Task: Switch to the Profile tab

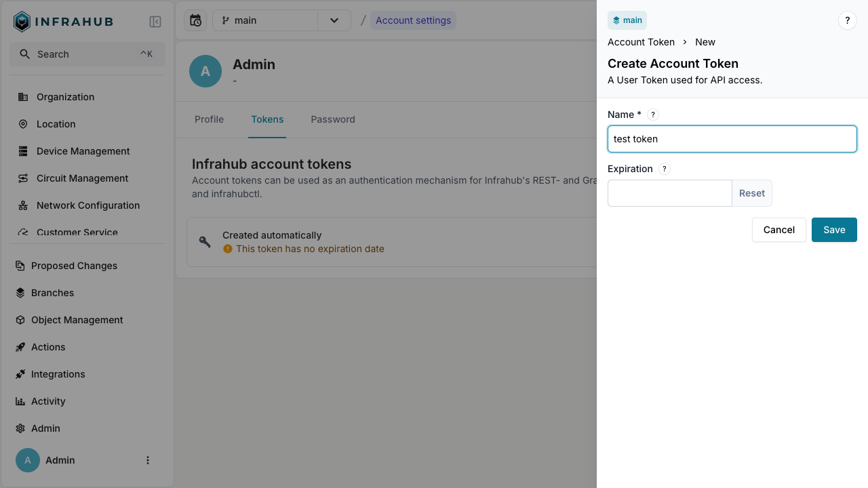Action: [209, 119]
